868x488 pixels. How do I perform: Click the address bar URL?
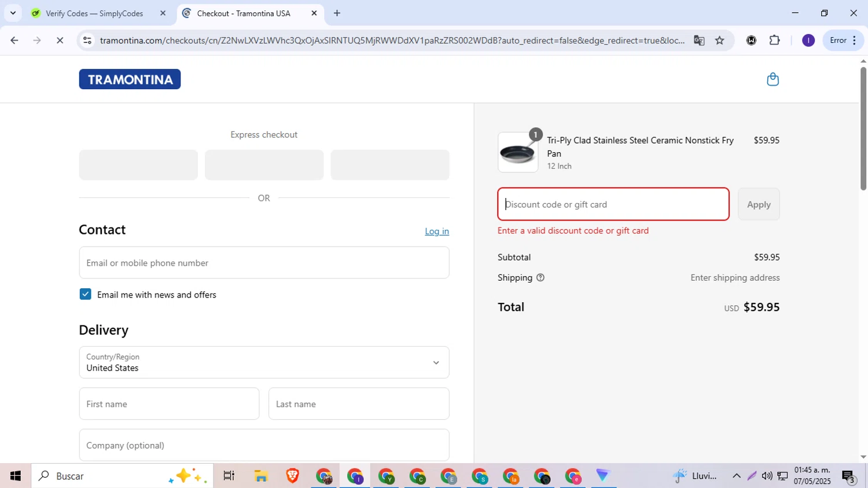tap(392, 41)
